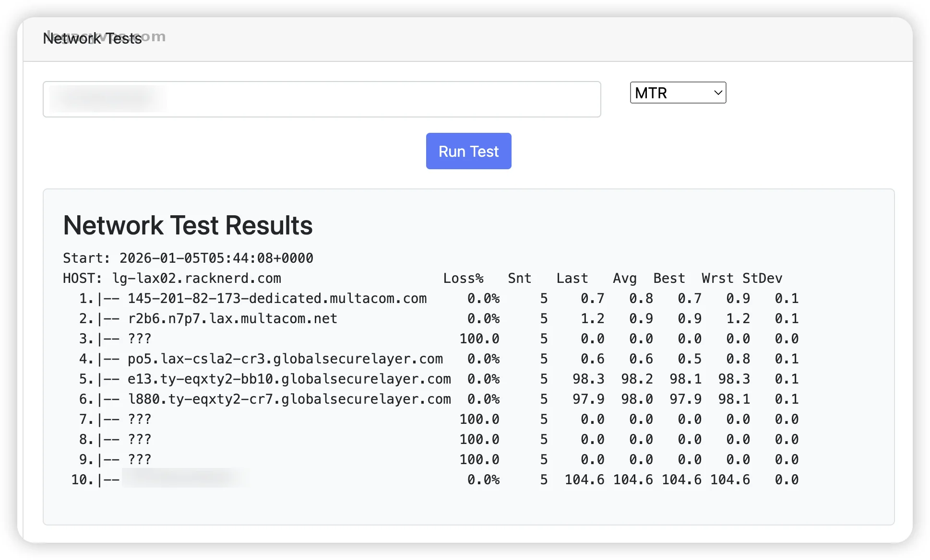Click the dropdown chevron arrow beside MTR
The height and width of the screenshot is (560, 930).
click(718, 93)
